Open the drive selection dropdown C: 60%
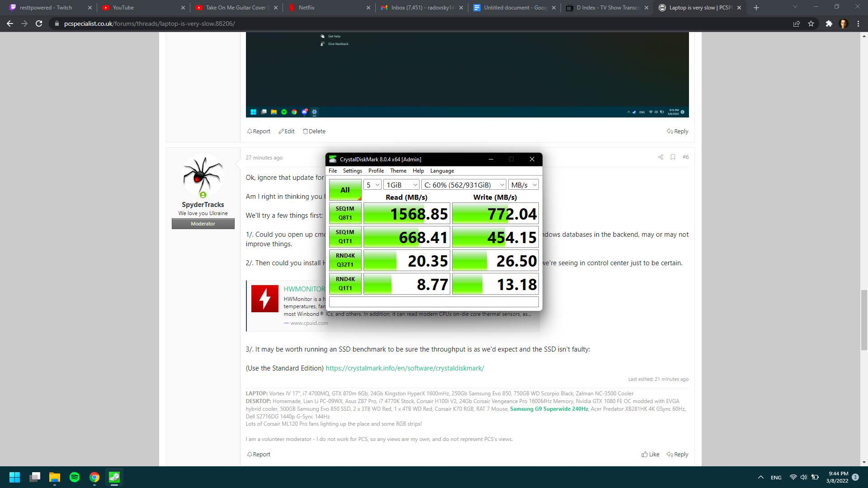The height and width of the screenshot is (488, 868). click(464, 185)
